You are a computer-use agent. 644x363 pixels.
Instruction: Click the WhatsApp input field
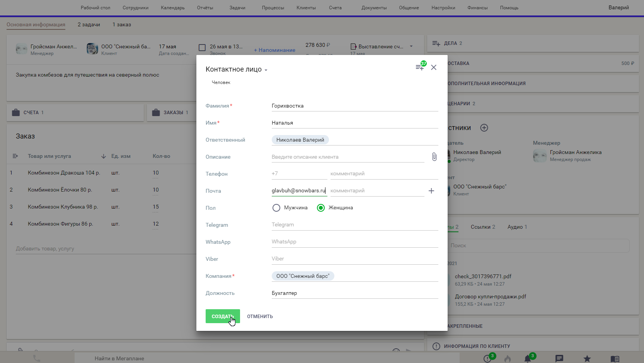pyautogui.click(x=355, y=242)
